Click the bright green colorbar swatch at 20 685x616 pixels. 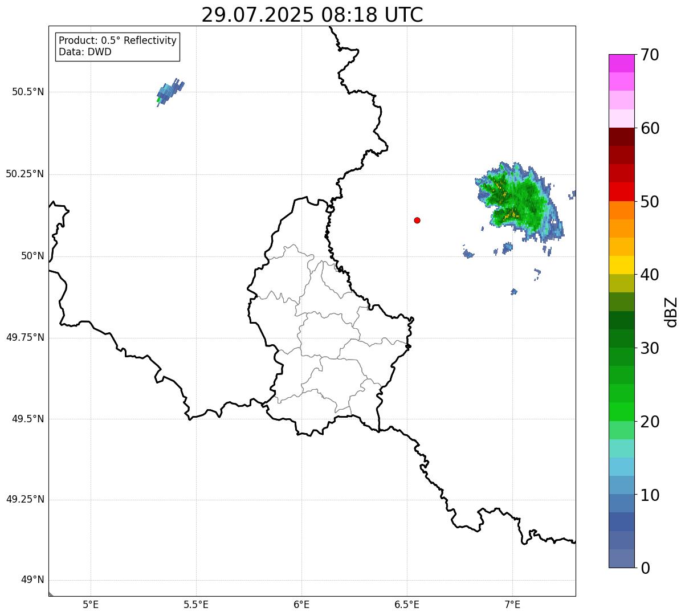coord(621,411)
